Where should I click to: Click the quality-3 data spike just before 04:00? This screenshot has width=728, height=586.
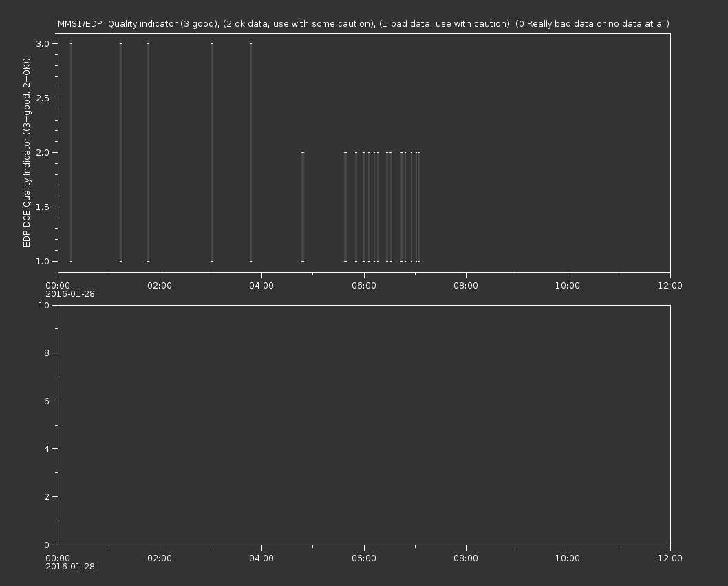[x=250, y=152]
